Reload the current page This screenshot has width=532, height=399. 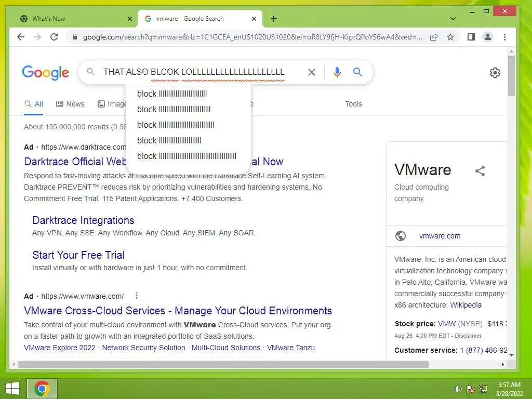(x=54, y=37)
